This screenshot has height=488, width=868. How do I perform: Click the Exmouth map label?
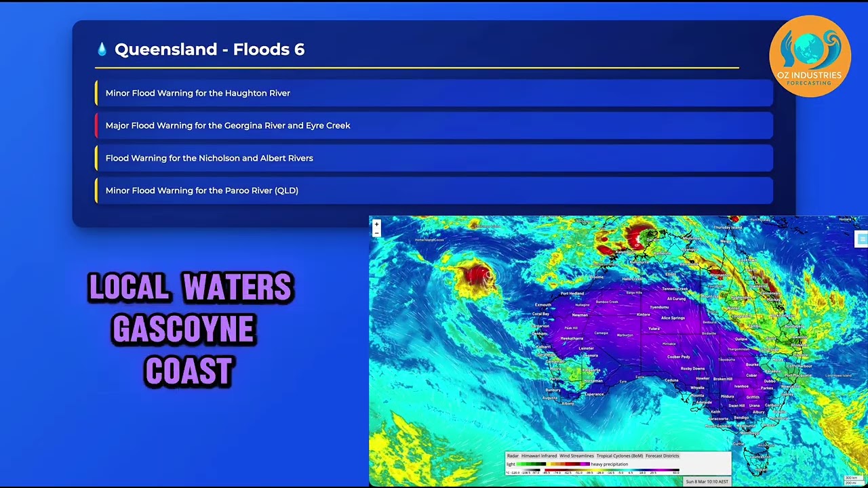[542, 305]
